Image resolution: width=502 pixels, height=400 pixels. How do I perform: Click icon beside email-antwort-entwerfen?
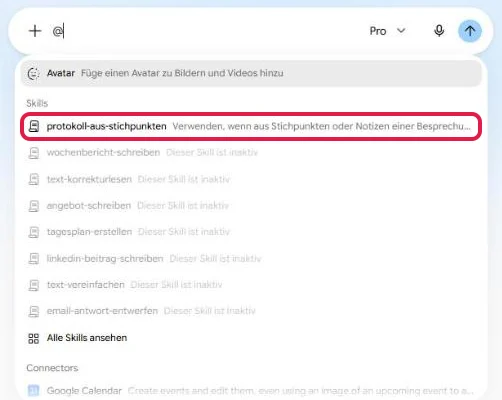click(34, 311)
